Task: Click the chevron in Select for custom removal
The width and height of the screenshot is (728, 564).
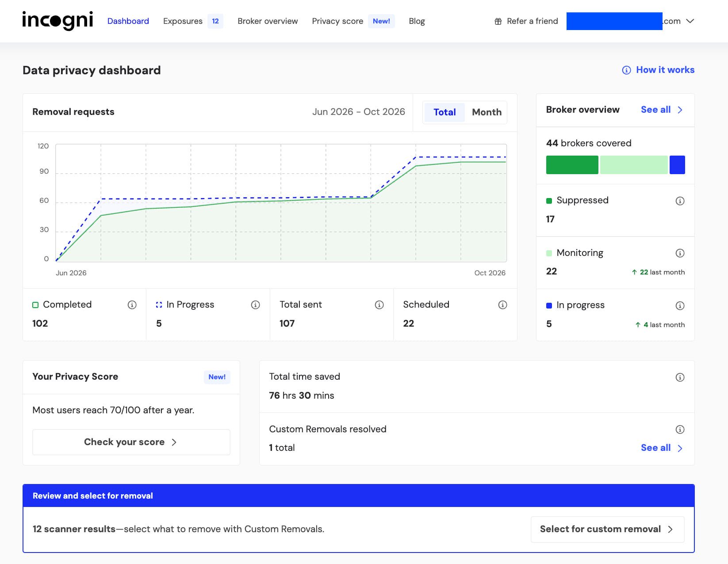Action: pos(671,530)
